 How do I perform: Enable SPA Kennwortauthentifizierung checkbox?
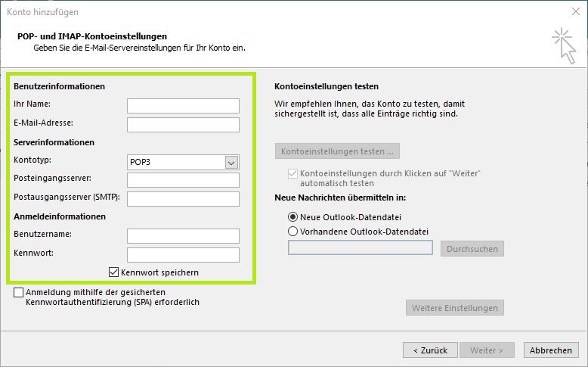point(18,292)
